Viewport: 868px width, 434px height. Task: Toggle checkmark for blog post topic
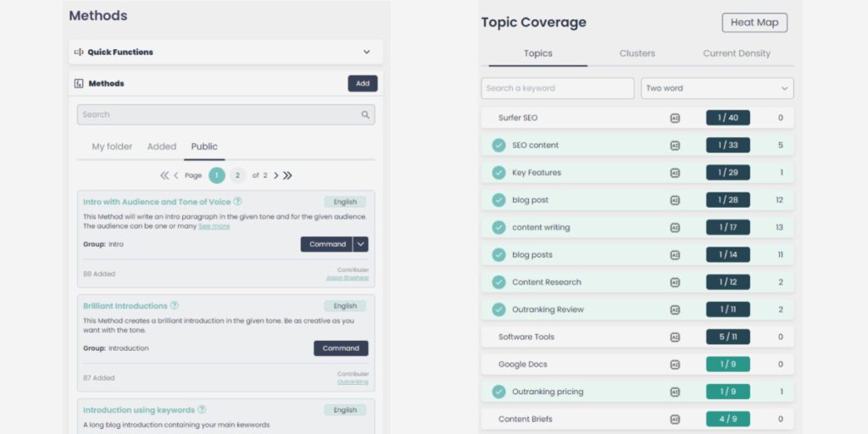click(x=498, y=200)
